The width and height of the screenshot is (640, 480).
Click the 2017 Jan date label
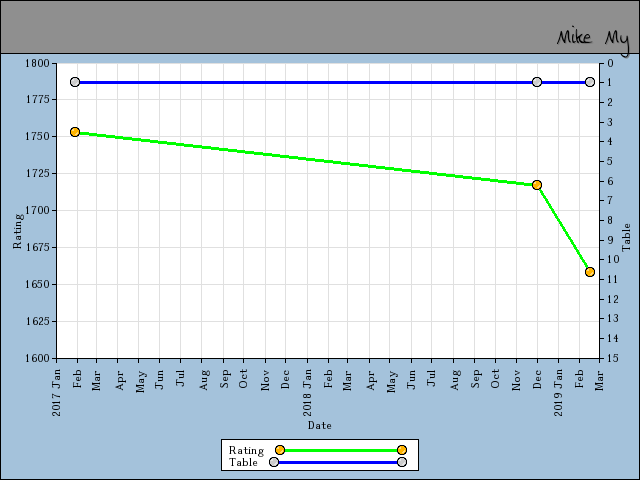click(x=56, y=393)
